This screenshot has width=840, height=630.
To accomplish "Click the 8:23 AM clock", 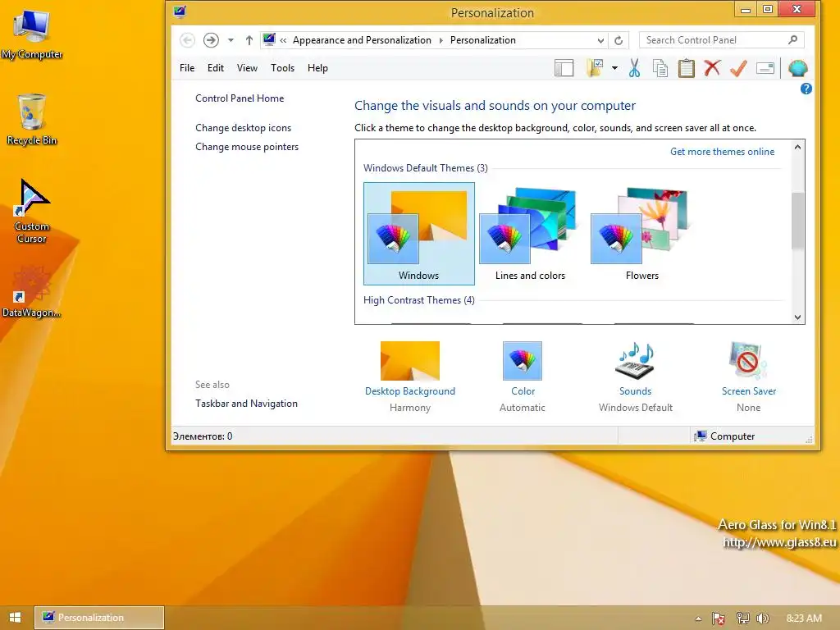I will click(804, 619).
